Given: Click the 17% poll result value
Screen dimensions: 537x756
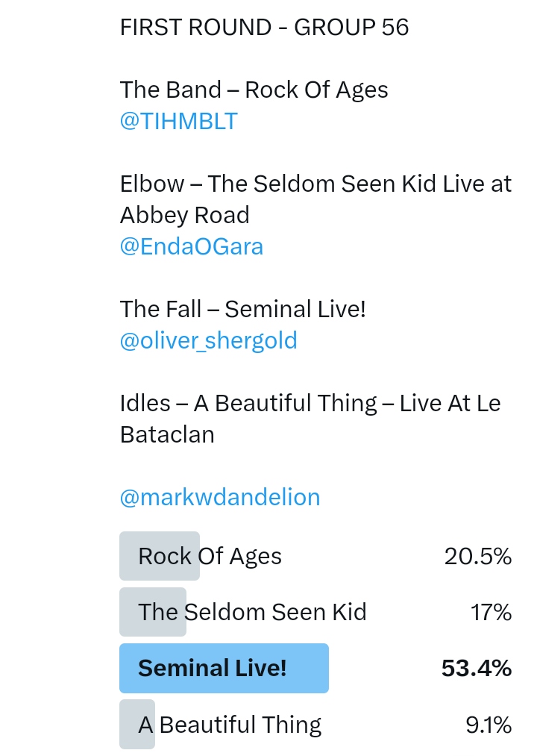Looking at the screenshot, I should (491, 612).
